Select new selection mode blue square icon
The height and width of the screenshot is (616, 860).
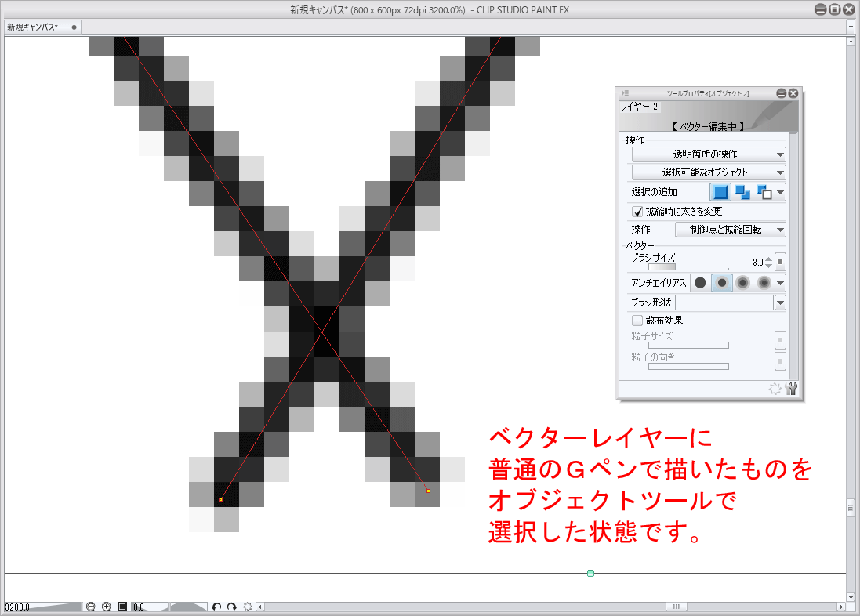[720, 192]
